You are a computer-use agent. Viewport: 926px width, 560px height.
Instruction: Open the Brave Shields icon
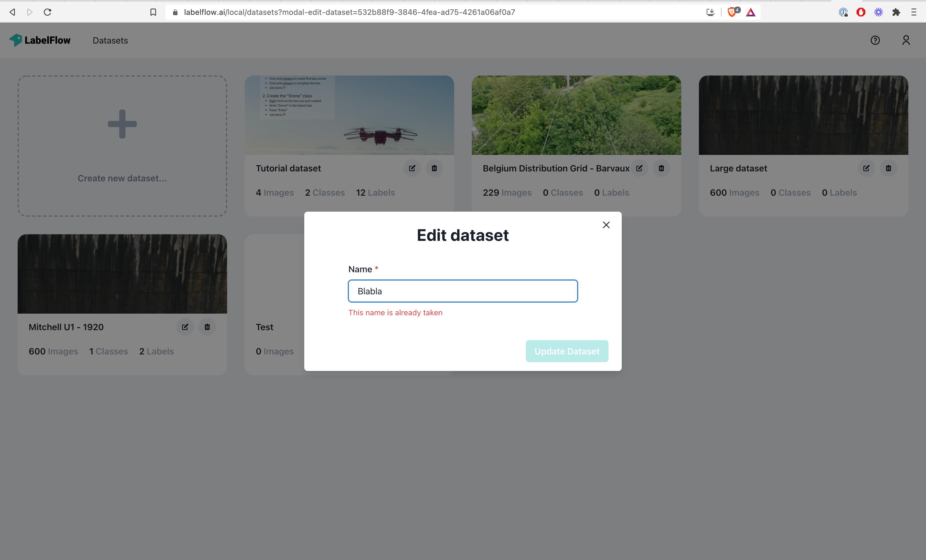732,12
